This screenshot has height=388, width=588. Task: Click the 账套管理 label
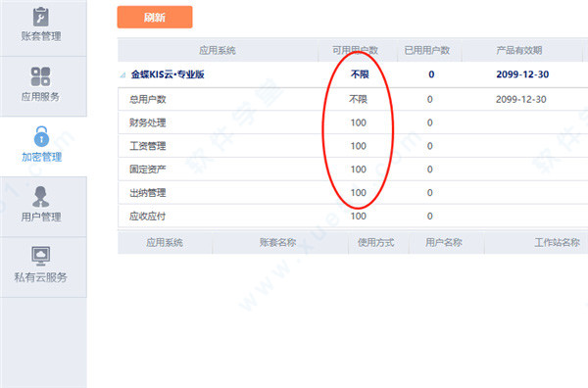click(41, 36)
